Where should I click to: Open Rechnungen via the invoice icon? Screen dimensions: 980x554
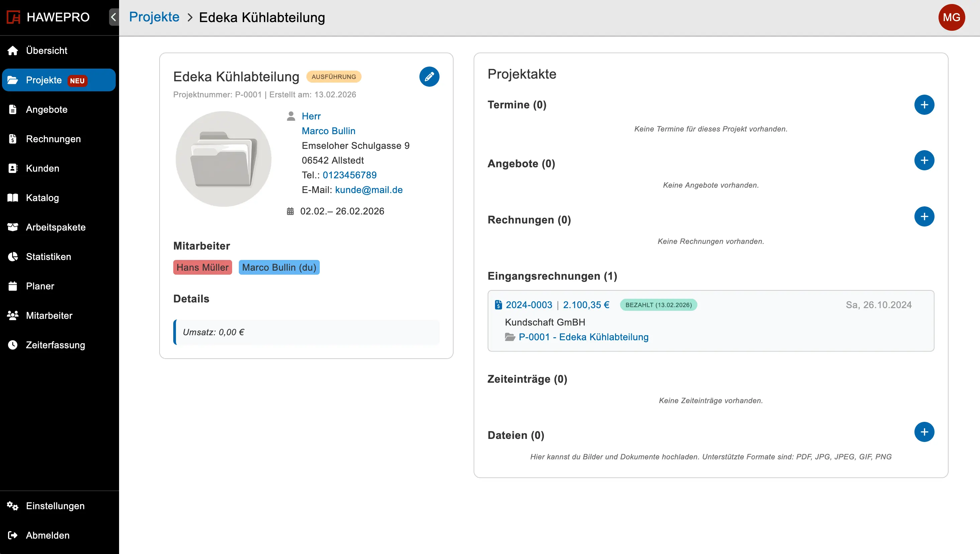tap(13, 139)
